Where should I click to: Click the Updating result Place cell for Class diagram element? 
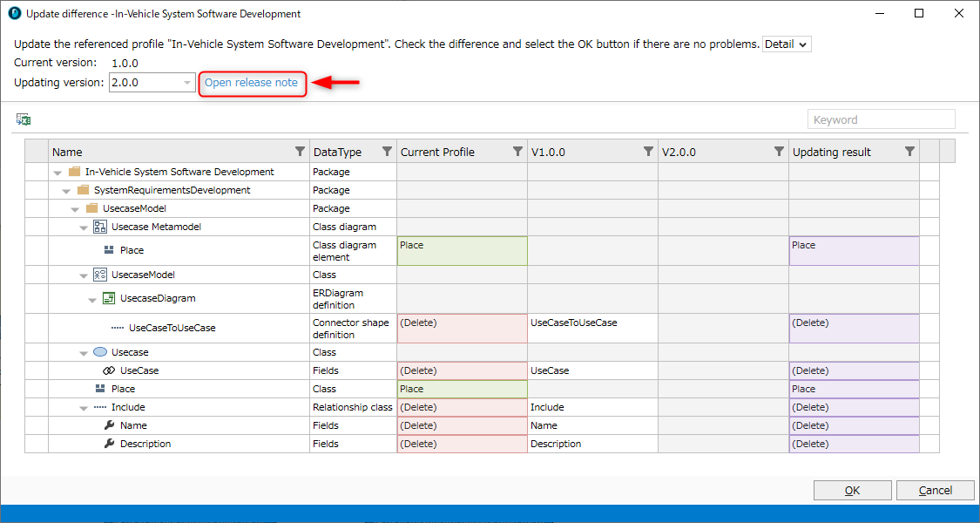point(854,251)
